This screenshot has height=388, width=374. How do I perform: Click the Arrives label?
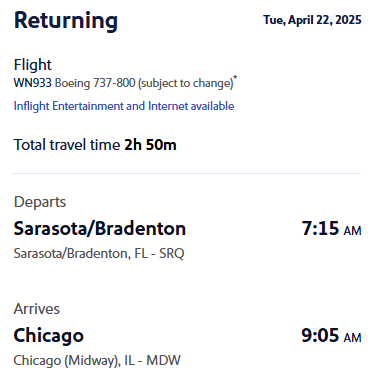tap(37, 309)
